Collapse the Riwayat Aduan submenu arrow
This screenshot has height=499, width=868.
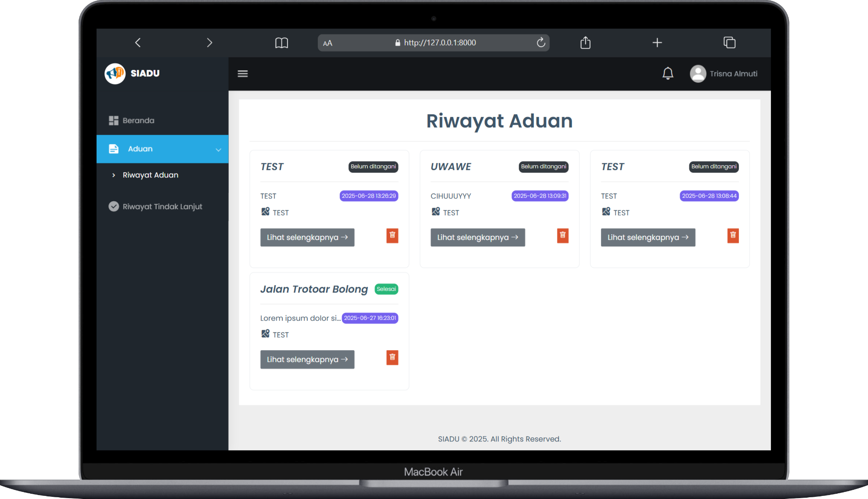[114, 175]
